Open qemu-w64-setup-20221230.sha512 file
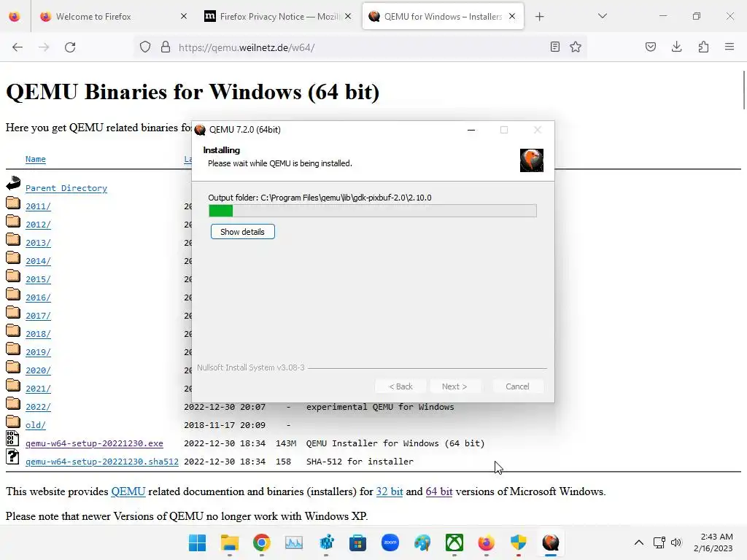Viewport: 747px width, 560px height. pyautogui.click(x=102, y=462)
